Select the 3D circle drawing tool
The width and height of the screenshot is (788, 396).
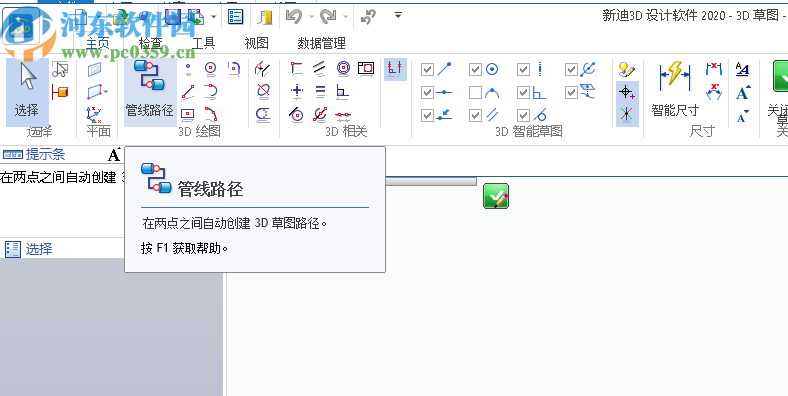point(211,69)
